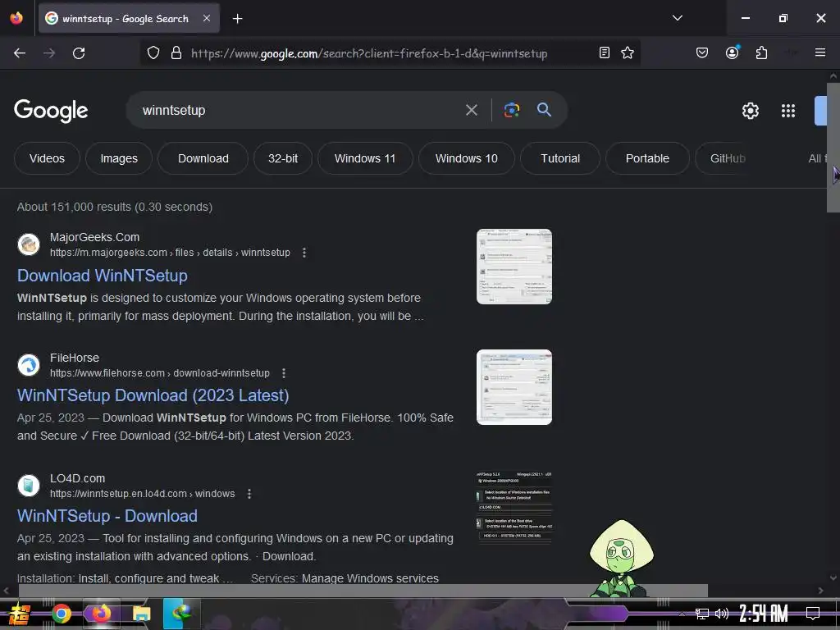Click the 2:54 AM taskbar clock
This screenshot has width=840, height=630.
click(x=764, y=614)
